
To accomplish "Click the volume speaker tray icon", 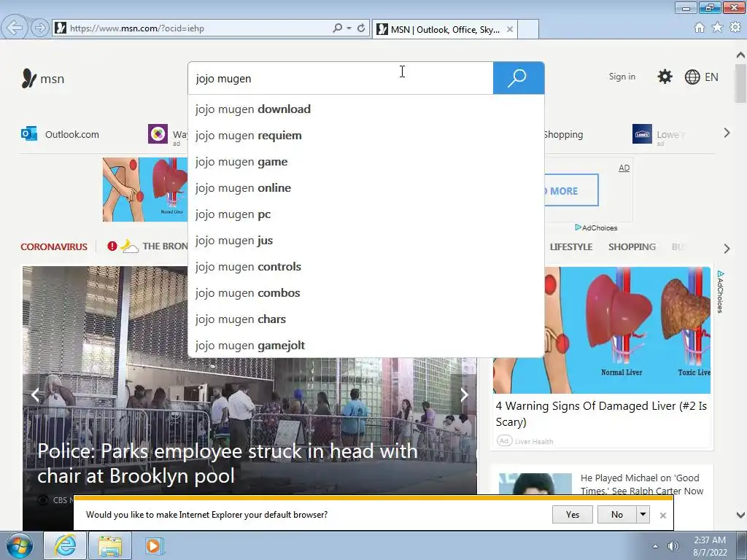I will tap(673, 546).
